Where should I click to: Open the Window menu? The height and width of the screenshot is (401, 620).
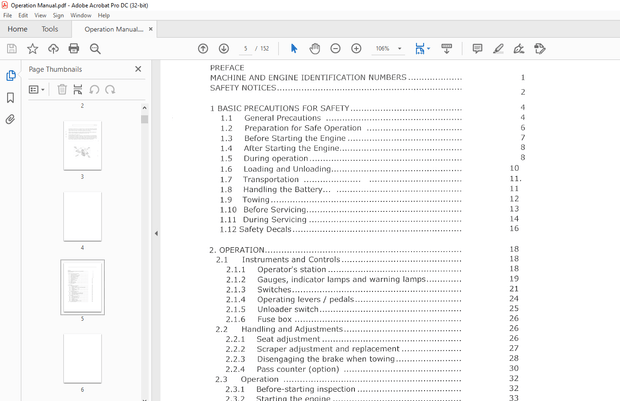click(81, 15)
